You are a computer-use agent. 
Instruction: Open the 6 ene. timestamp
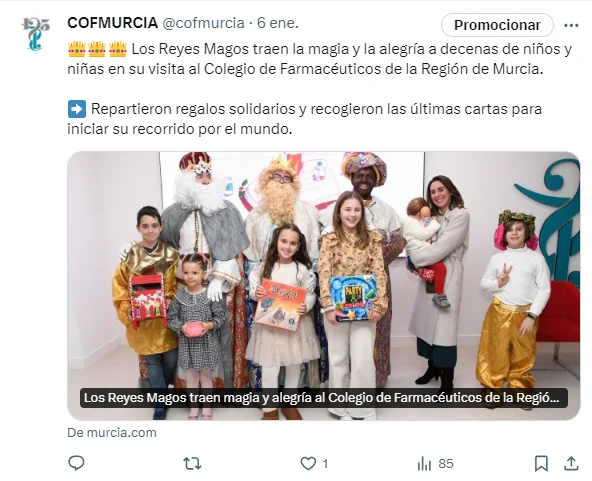(x=278, y=23)
